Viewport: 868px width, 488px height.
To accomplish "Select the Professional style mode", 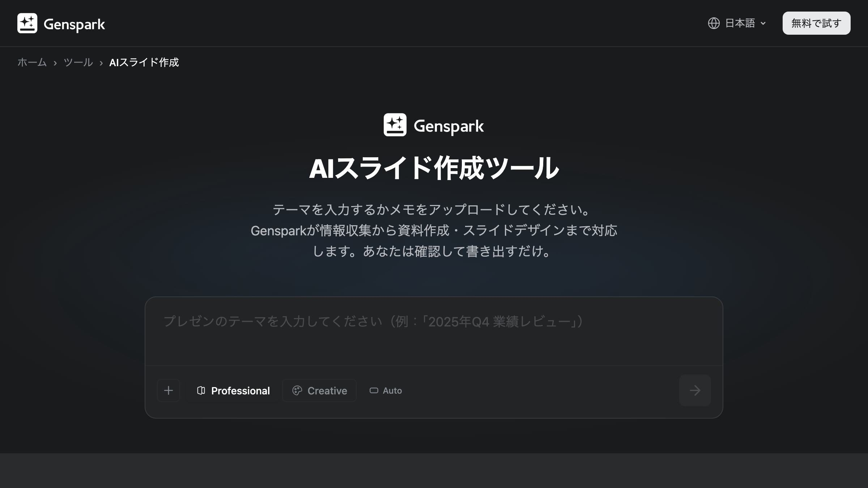I will pyautogui.click(x=233, y=390).
